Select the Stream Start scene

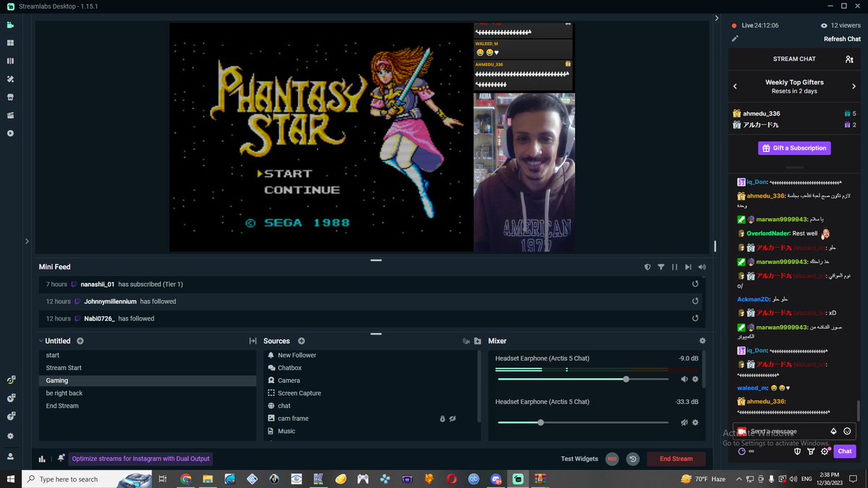pos(148,368)
